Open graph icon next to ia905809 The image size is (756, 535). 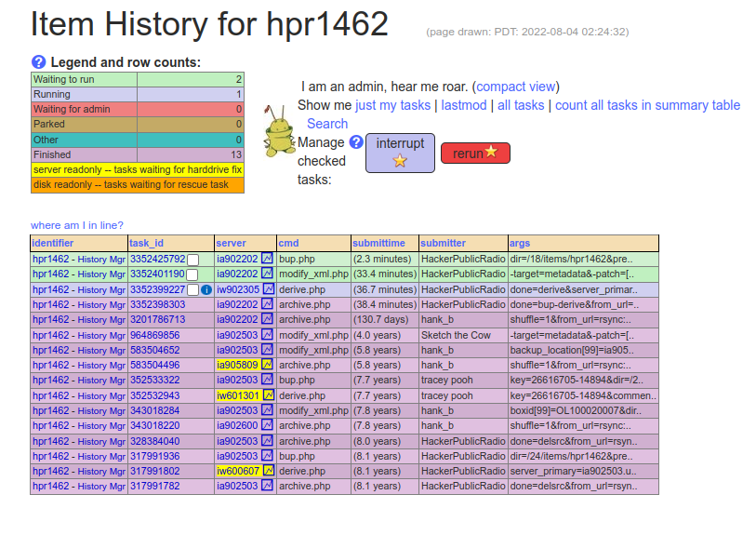pos(267,365)
